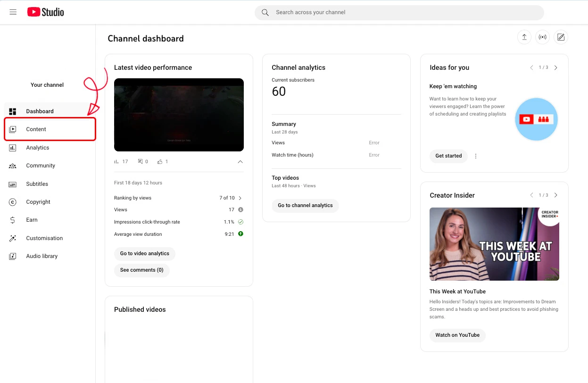Screen dimensions: 588x383
Task: Click See comments (0) button
Action: 142,270
